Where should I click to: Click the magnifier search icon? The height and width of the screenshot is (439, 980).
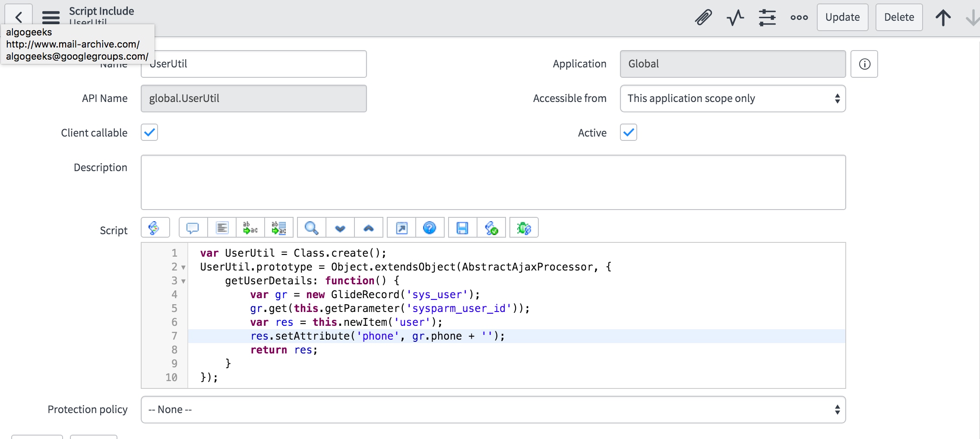pos(312,228)
